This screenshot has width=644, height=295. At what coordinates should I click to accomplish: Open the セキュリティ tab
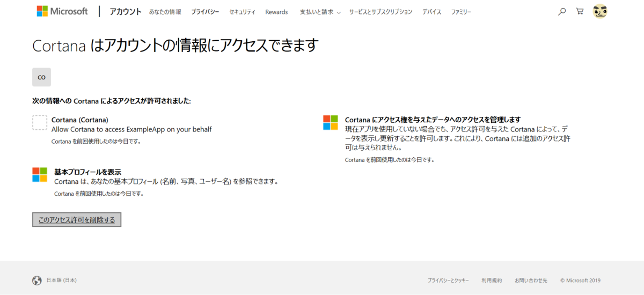[242, 12]
